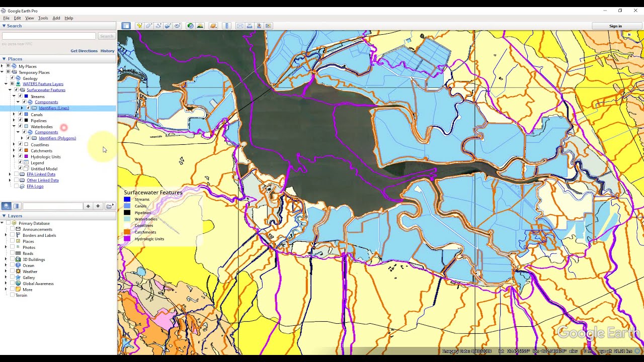Viewport: 644px width, 362px height.
Task: Open the Ruler tool icon
Action: tap(226, 26)
